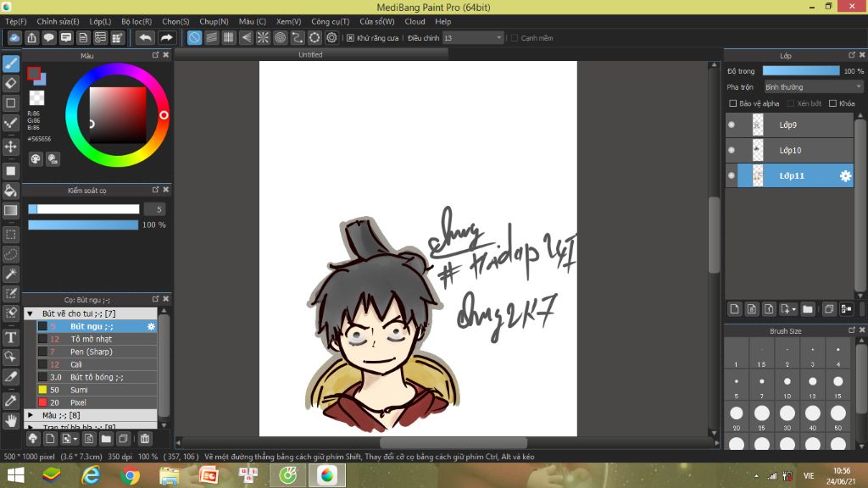
Task: Select Tô mờ nhạt brush
Action: (x=97, y=339)
